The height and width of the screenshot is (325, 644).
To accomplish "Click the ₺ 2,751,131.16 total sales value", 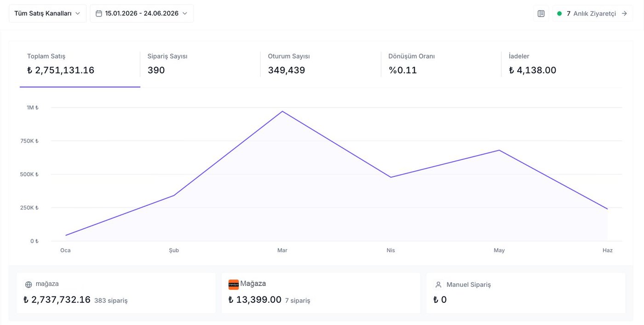I will pyautogui.click(x=61, y=70).
